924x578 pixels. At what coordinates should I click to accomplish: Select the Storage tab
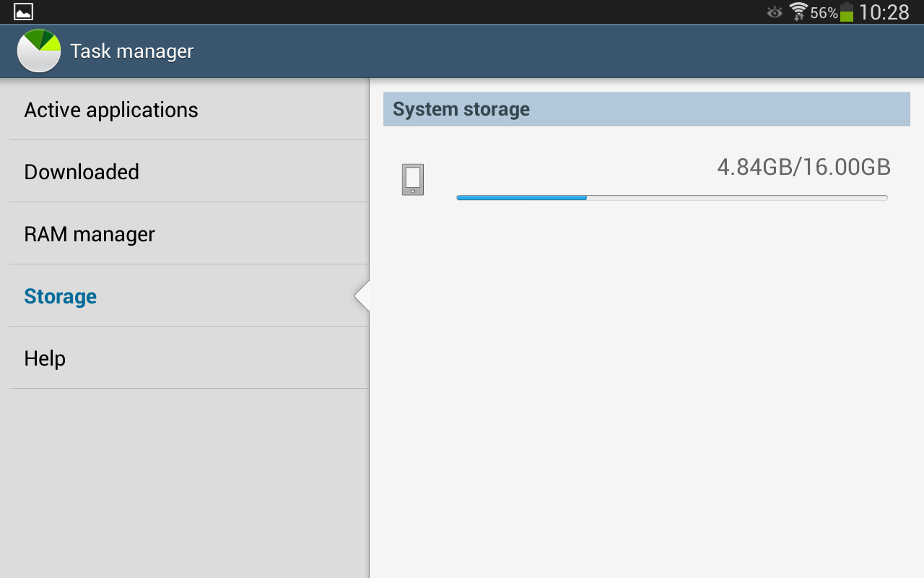click(x=61, y=296)
